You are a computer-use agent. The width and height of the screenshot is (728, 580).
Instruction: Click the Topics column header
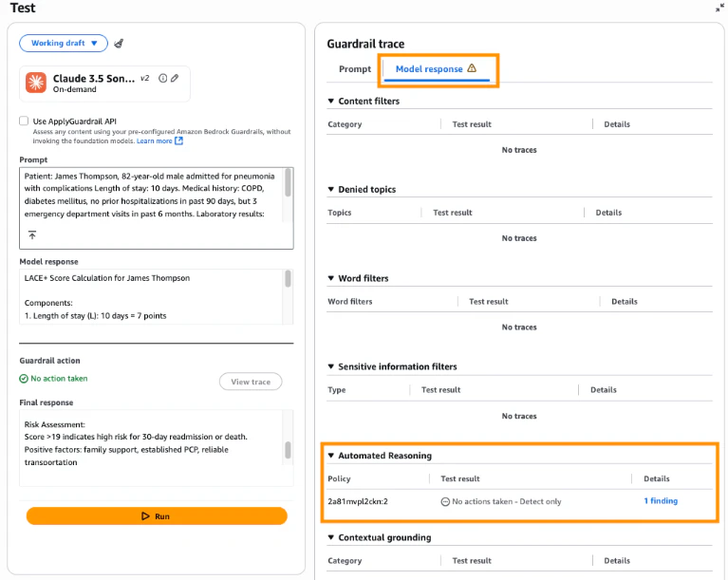tap(340, 213)
